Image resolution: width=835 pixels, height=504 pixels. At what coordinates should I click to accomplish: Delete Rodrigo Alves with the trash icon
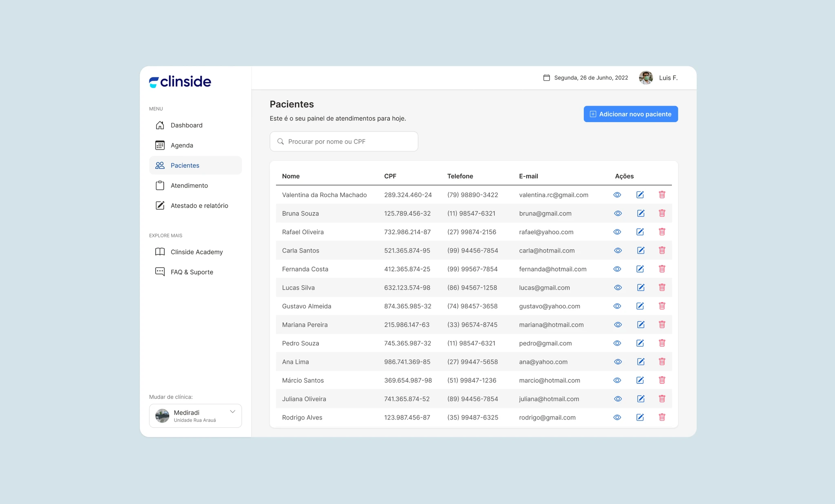pyautogui.click(x=662, y=417)
